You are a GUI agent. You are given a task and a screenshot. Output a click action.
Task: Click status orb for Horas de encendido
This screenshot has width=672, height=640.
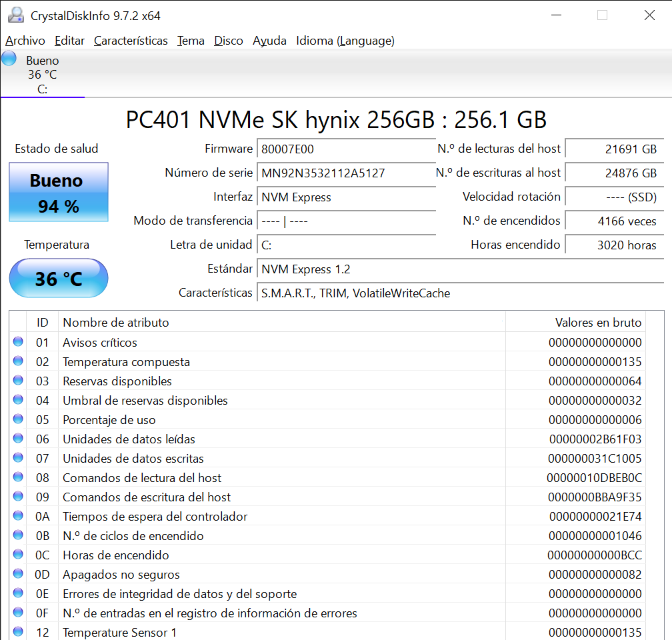[18, 555]
